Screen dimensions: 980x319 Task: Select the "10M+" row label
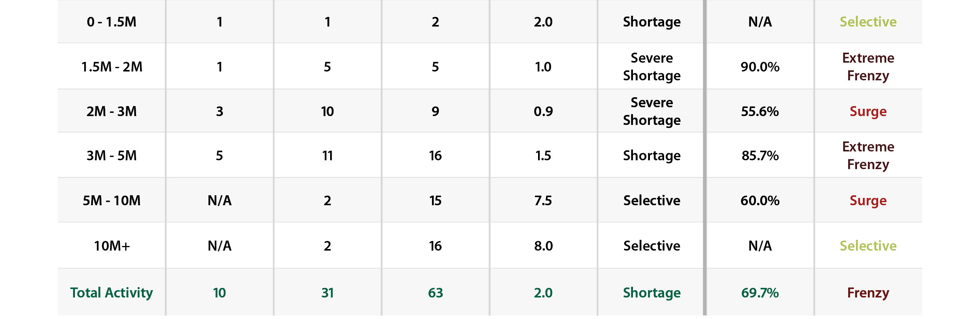pyautogui.click(x=112, y=246)
